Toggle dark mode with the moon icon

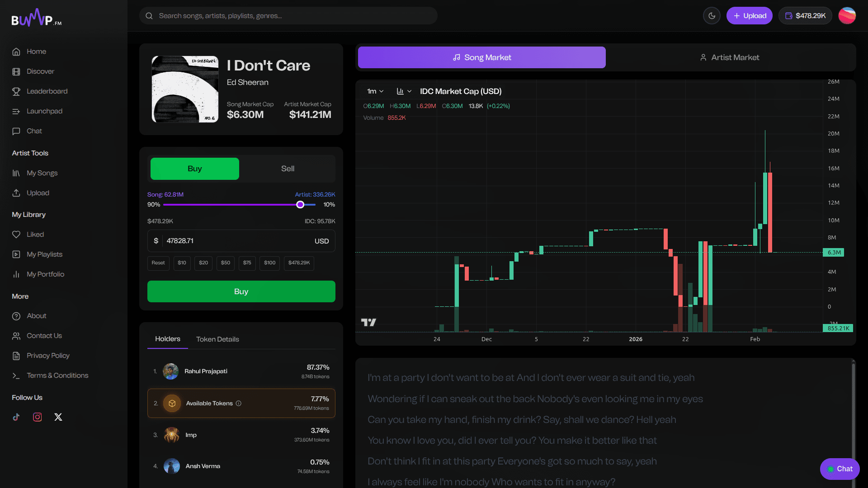712,16
